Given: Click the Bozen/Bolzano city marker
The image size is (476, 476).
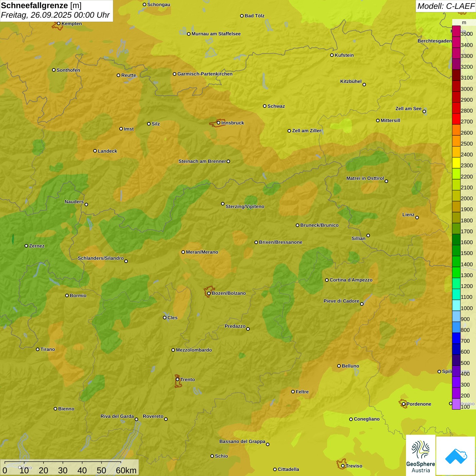Looking at the screenshot, I should coord(209,293).
